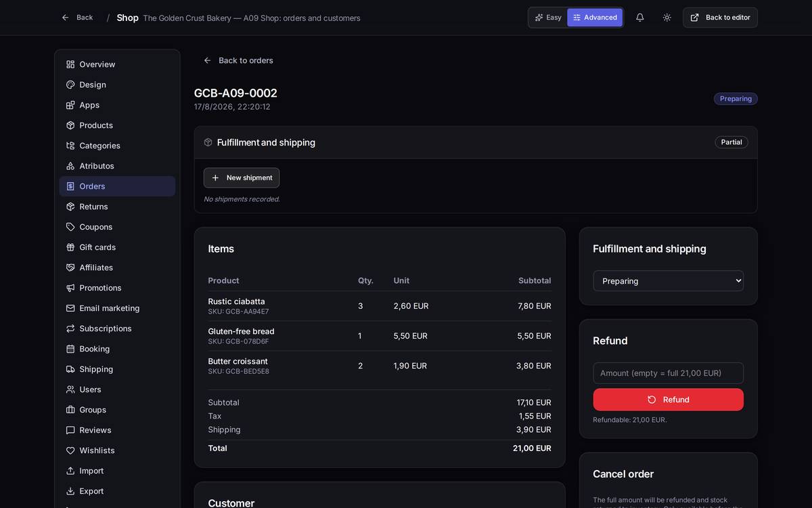
Task: Click the Shop breadcrumb title
Action: (x=127, y=18)
